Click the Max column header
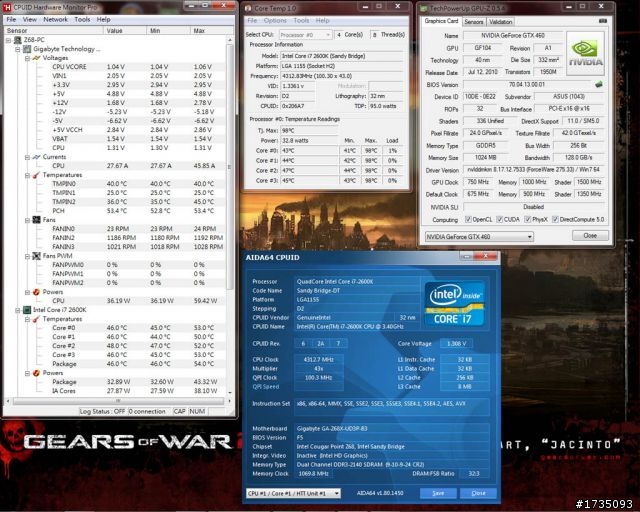Screen dimensions: 640x512 pyautogui.click(x=212, y=31)
